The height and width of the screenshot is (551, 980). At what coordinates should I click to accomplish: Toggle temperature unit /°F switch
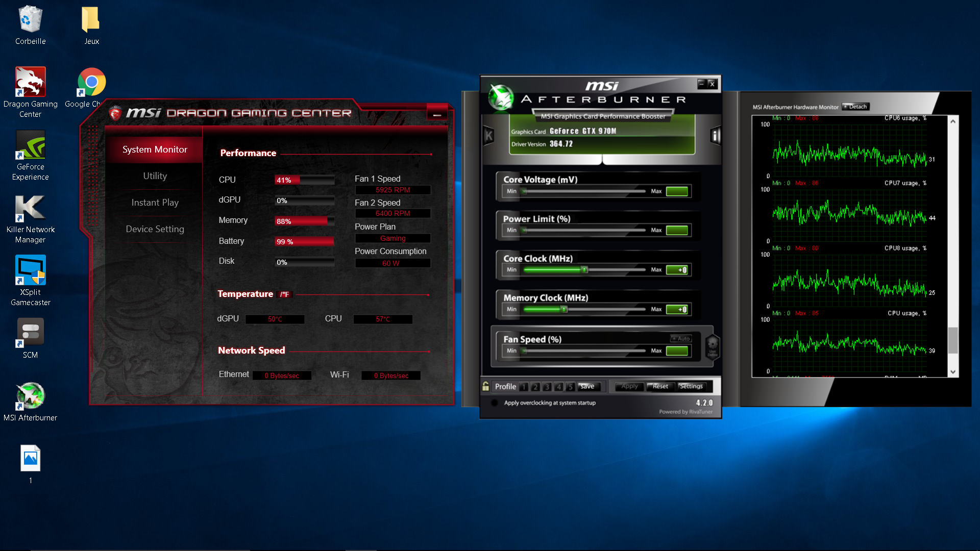tap(285, 294)
